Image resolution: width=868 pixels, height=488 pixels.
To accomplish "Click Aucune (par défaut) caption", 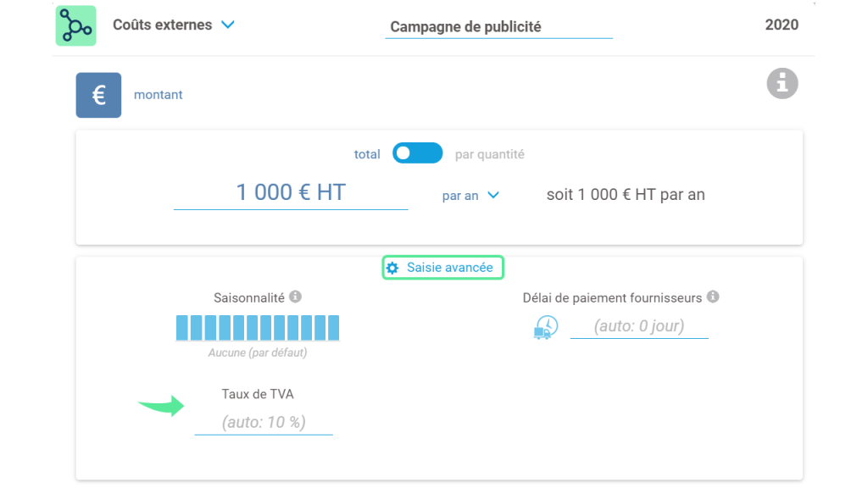I will 258,352.
